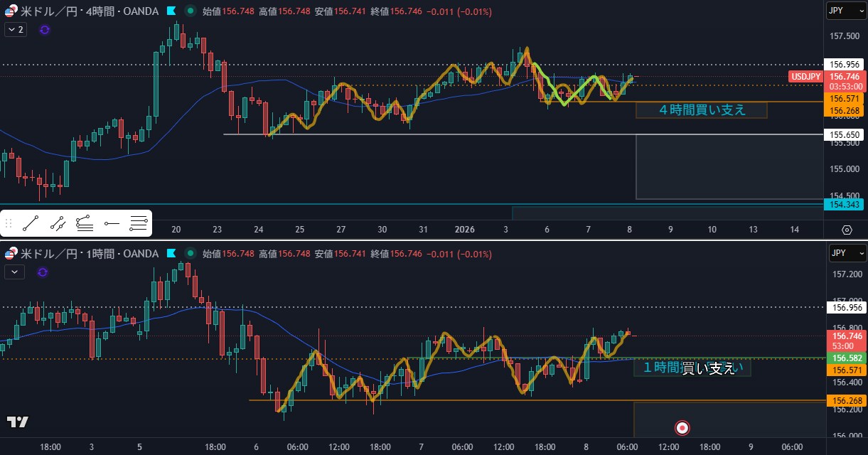
Task: Open chart settings gear in upper chart
Action: point(847,230)
